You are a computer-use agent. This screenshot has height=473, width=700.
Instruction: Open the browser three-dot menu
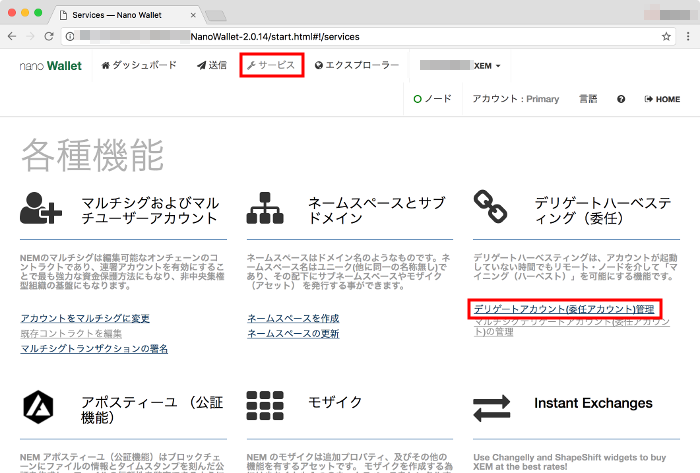[687, 36]
